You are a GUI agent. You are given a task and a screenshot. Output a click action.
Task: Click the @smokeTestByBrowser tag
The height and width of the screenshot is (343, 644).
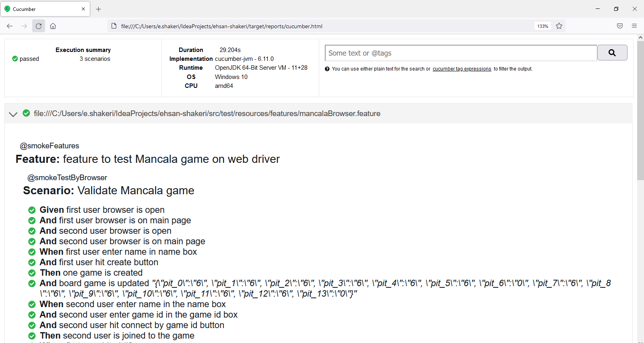point(67,178)
